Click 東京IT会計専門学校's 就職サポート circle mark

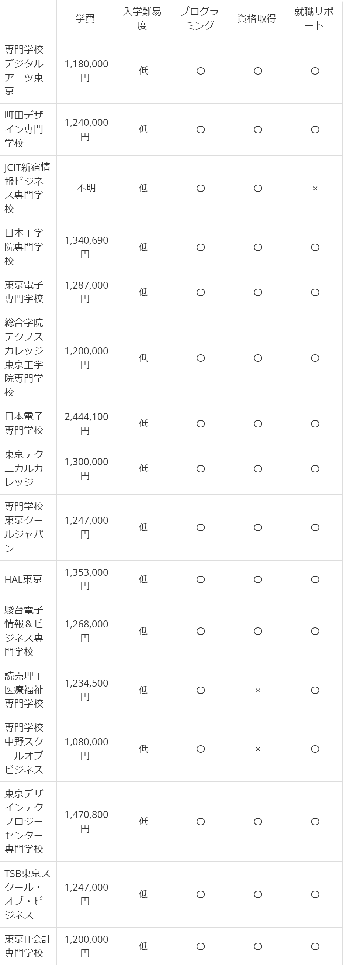tap(315, 946)
